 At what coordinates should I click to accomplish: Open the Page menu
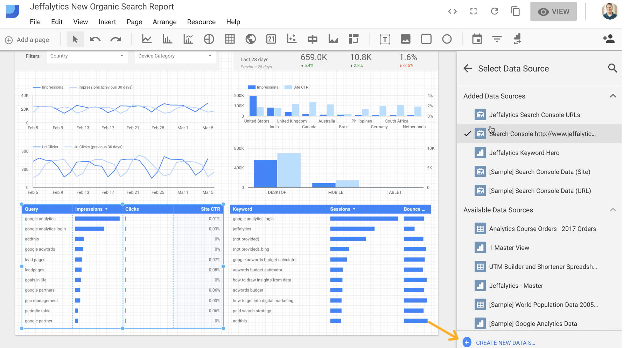point(134,22)
